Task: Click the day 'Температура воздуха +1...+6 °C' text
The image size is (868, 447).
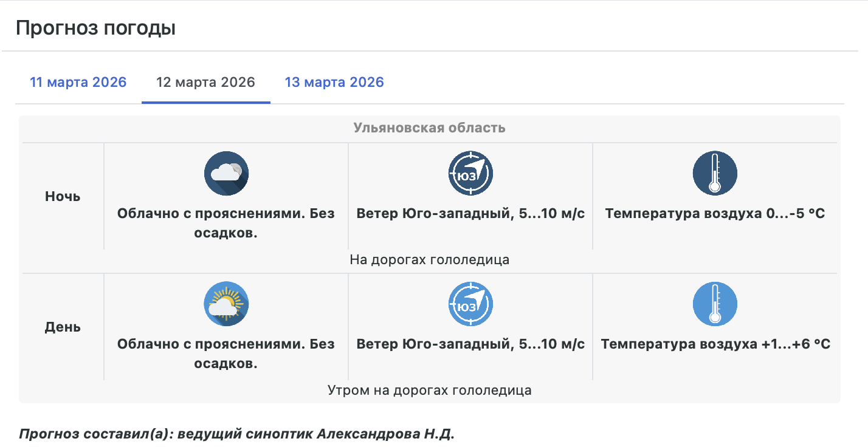Action: (715, 344)
